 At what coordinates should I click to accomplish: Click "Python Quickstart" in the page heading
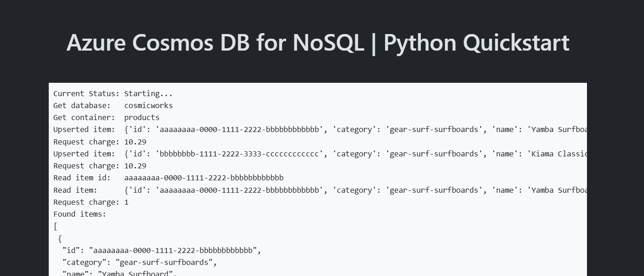click(x=476, y=43)
